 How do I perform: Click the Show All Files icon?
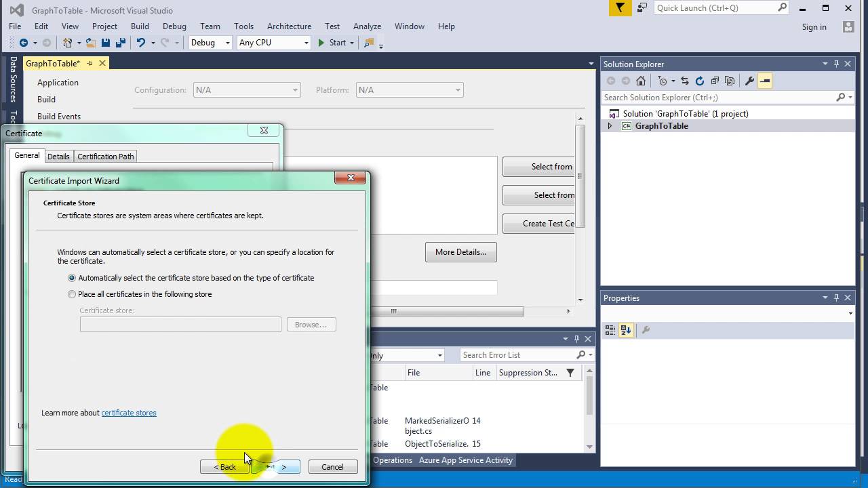tap(730, 81)
